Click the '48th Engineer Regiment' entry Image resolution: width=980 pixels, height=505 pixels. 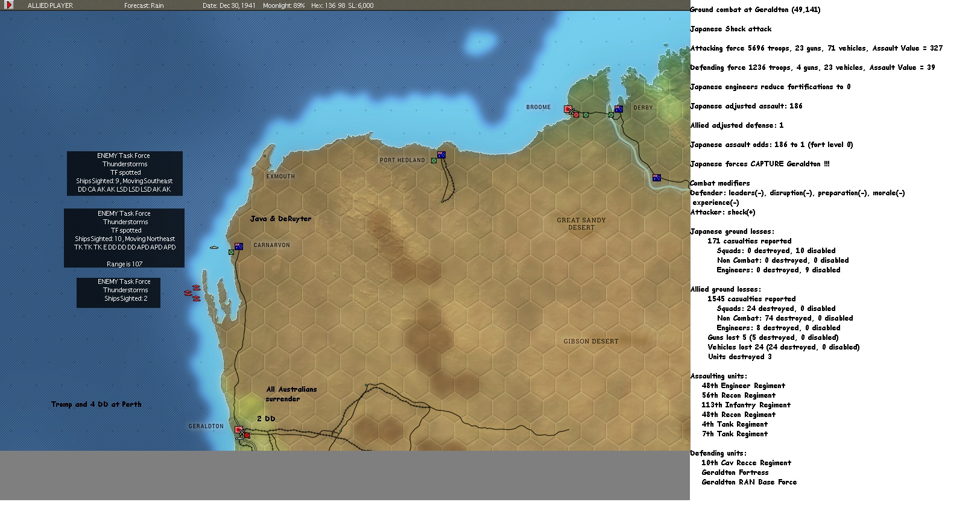pyautogui.click(x=744, y=386)
